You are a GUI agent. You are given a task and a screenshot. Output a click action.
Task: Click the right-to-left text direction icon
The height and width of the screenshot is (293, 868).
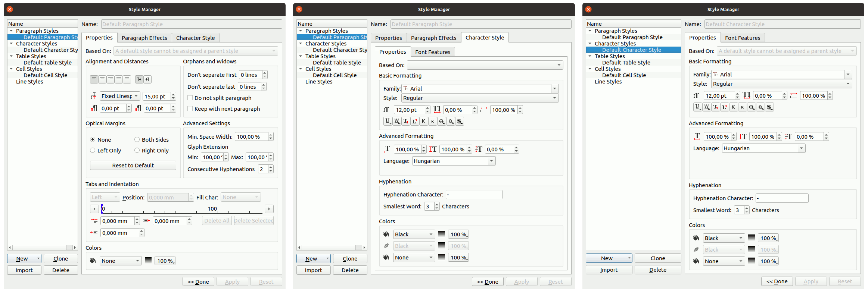(148, 79)
